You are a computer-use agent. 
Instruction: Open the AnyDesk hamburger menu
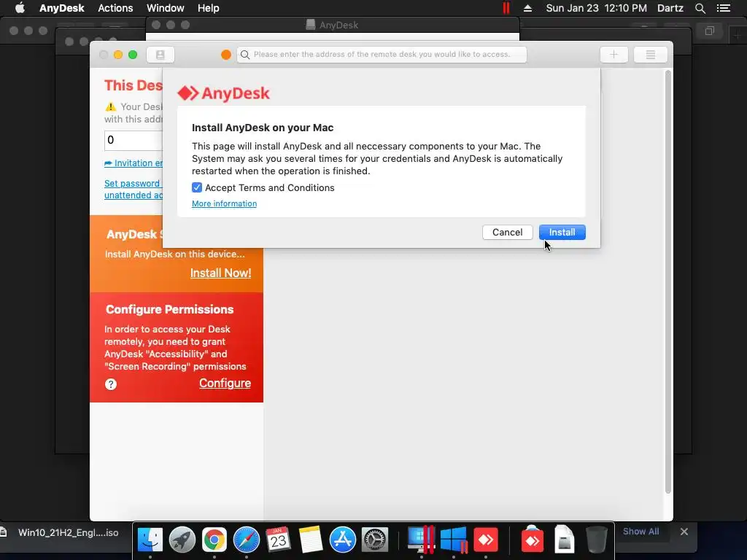[x=650, y=55]
